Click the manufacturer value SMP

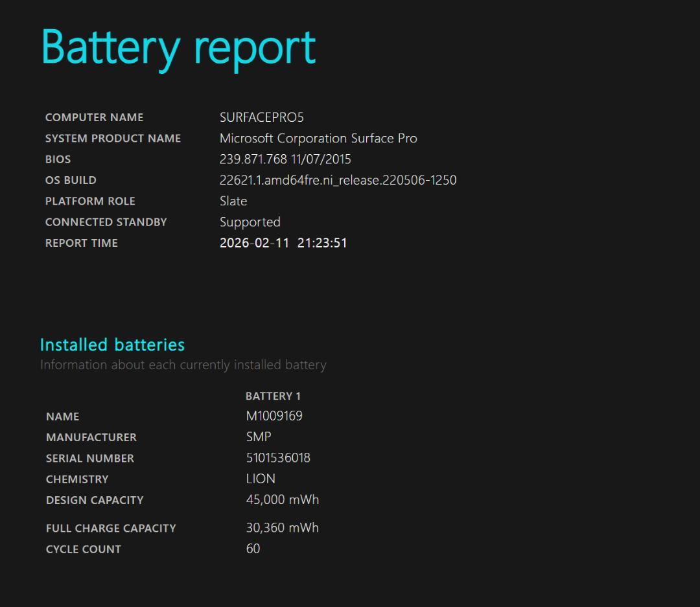click(259, 437)
